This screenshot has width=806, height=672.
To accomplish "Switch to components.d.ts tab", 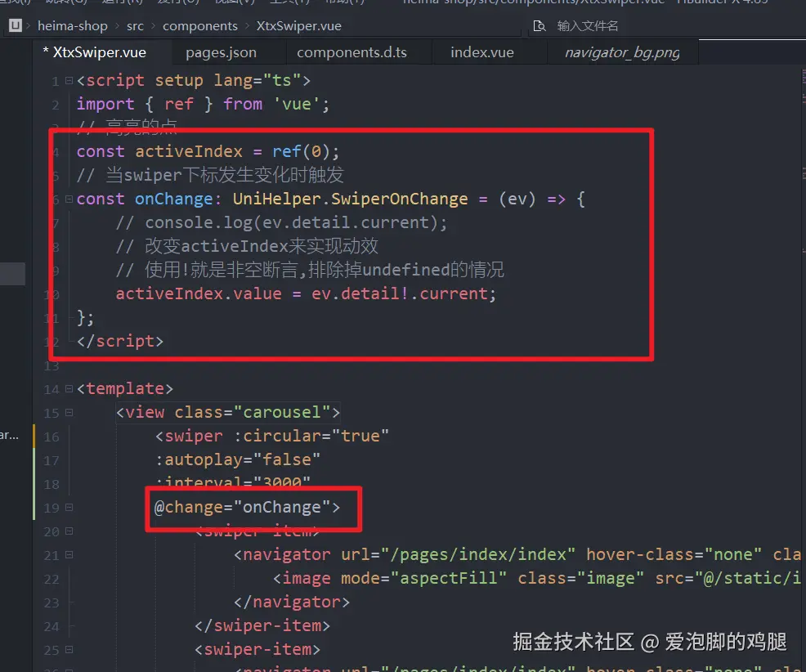I will tap(352, 52).
